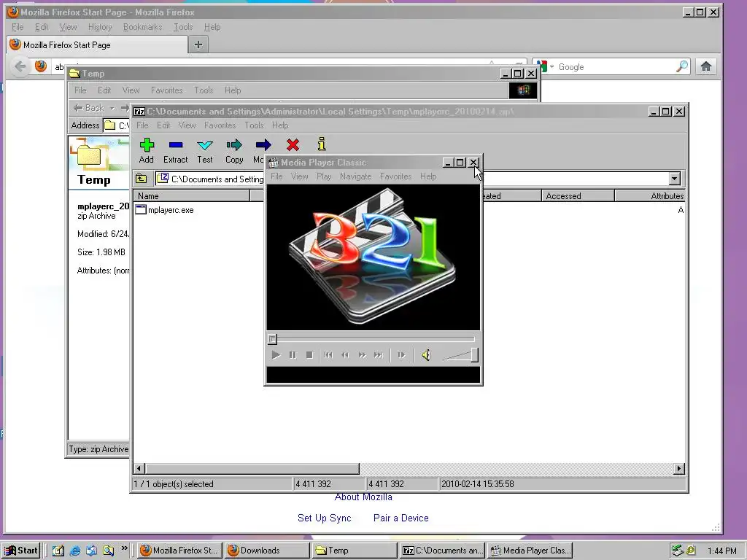Click the Media Player seek bar handle
Screen dimensions: 747x560
pyautogui.click(x=272, y=339)
